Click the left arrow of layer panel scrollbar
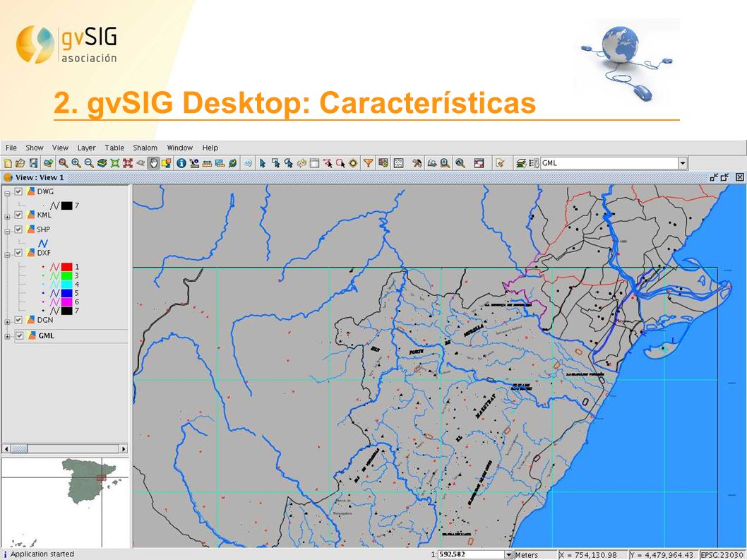The height and width of the screenshot is (560, 747). [6, 449]
